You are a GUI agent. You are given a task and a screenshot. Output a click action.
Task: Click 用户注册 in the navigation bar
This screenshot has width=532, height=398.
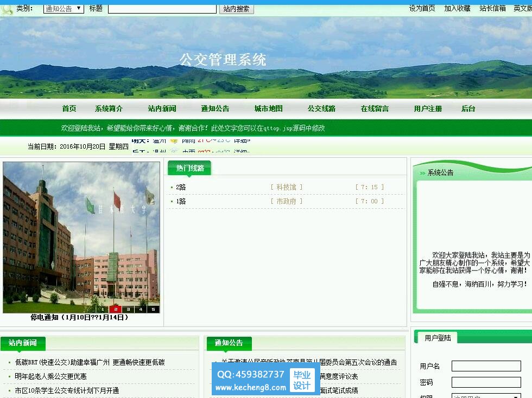pyautogui.click(x=428, y=108)
